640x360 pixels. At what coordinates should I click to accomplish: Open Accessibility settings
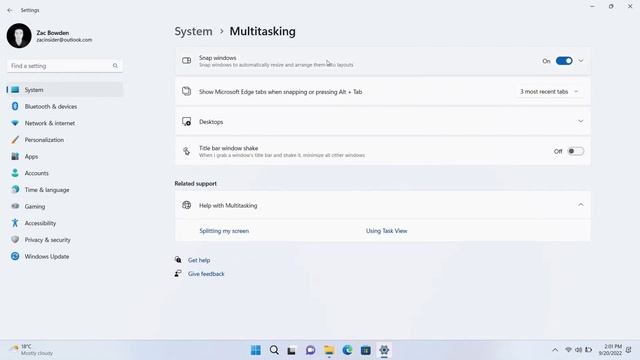pos(64,223)
